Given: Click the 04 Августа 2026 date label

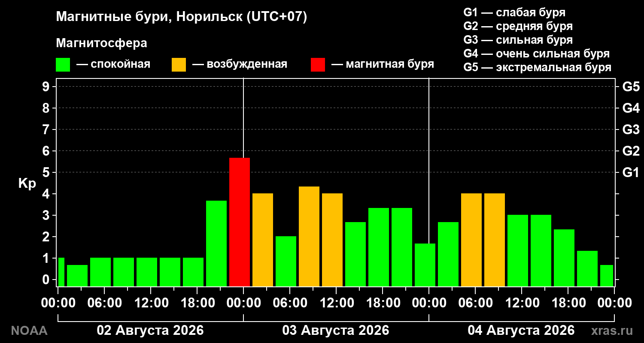Looking at the screenshot, I should (x=521, y=331).
